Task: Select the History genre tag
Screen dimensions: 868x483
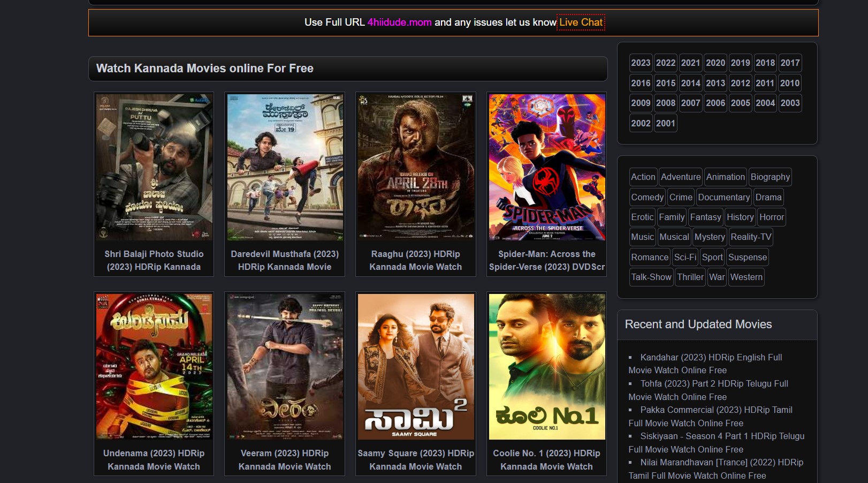Action: tap(740, 217)
